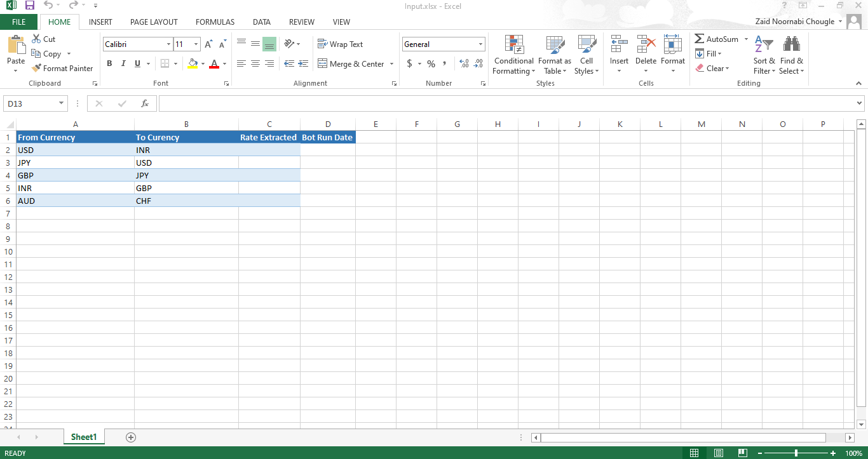Viewport: 868px width, 459px height.
Task: Open the green FILE button
Action: click(19, 22)
